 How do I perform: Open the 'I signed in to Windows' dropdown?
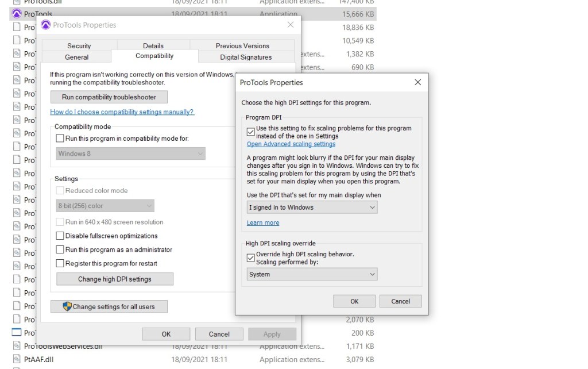pyautogui.click(x=312, y=207)
